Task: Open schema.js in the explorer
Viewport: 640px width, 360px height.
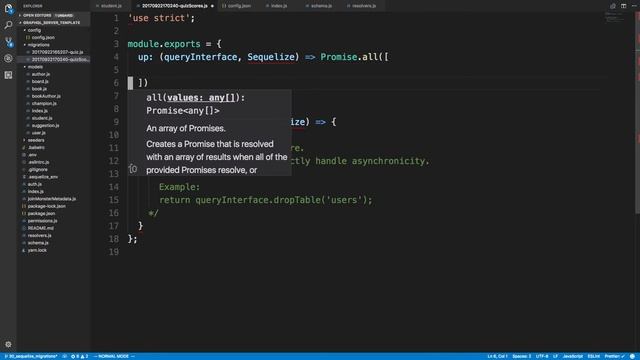Action: coord(38,243)
